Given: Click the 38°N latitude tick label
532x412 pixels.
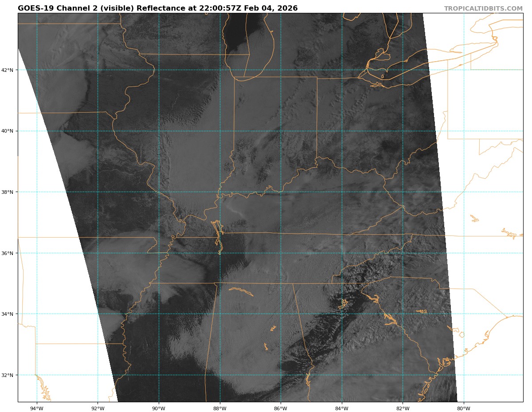Looking at the screenshot, I should (9, 192).
